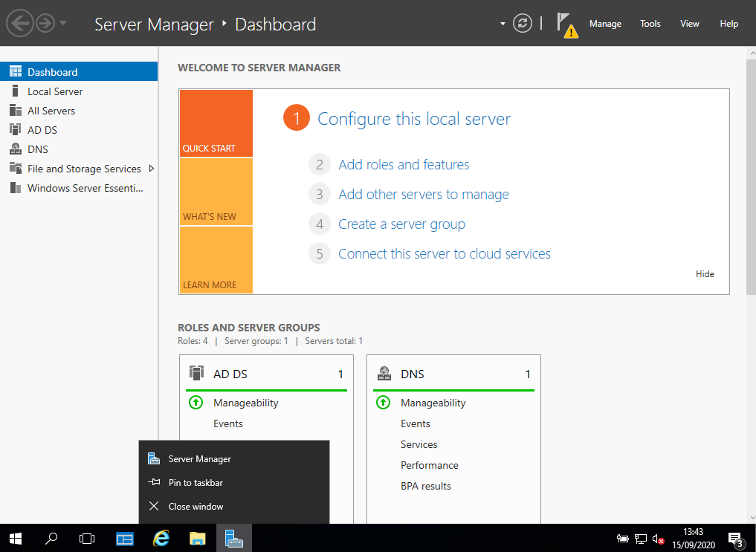Screen dimensions: 756x552
Task: Click the DNS Manageability green status icon
Action: pos(384,402)
